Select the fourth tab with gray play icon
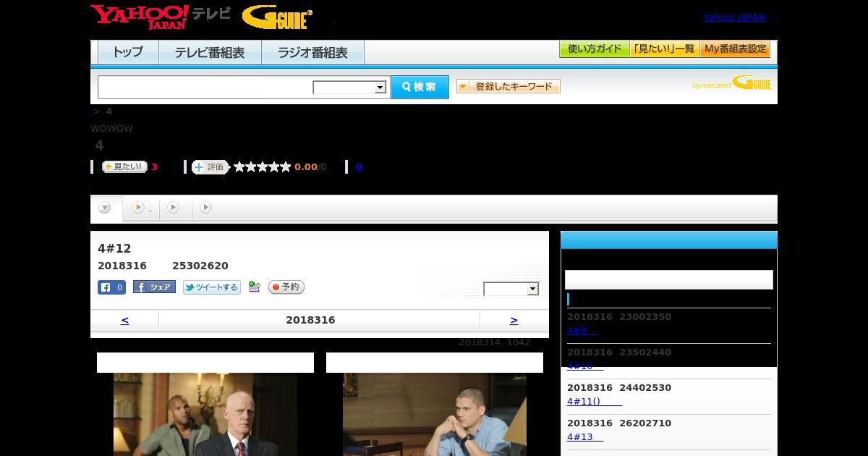This screenshot has width=868, height=456. click(206, 208)
